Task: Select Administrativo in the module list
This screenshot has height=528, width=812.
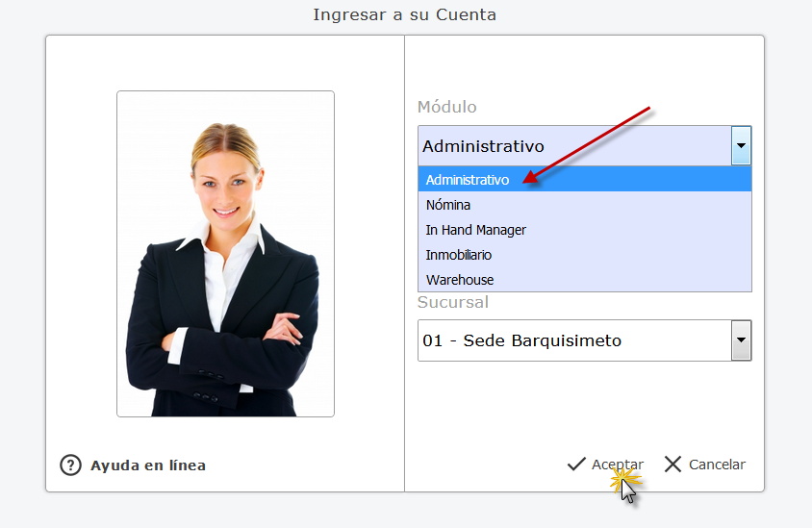Action: click(585, 180)
